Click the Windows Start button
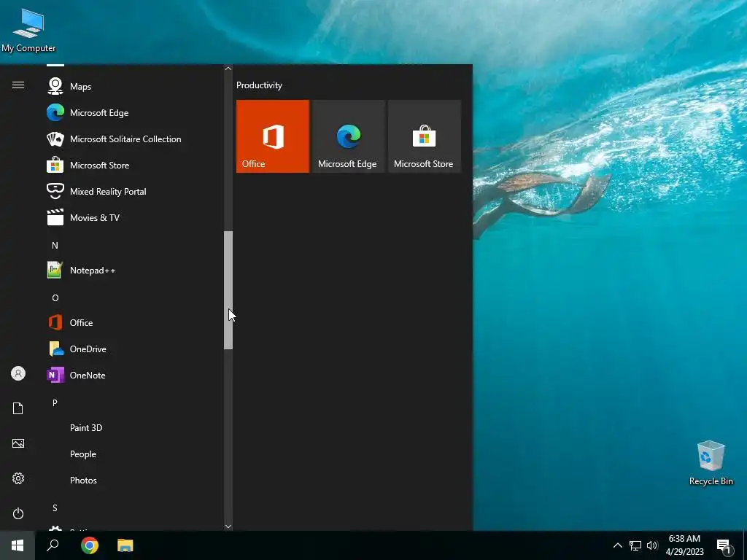The image size is (747, 560). point(18,545)
